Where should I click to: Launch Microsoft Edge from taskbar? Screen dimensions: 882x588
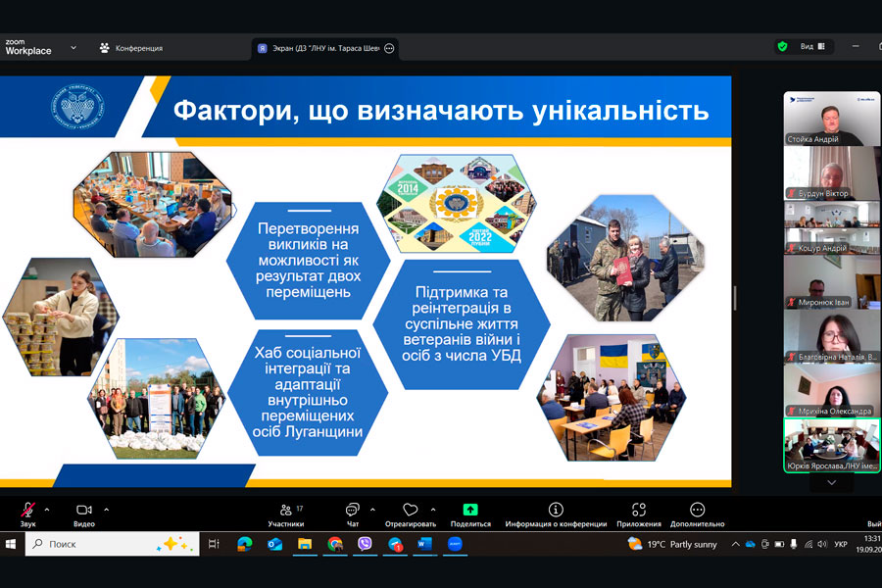coord(244,544)
